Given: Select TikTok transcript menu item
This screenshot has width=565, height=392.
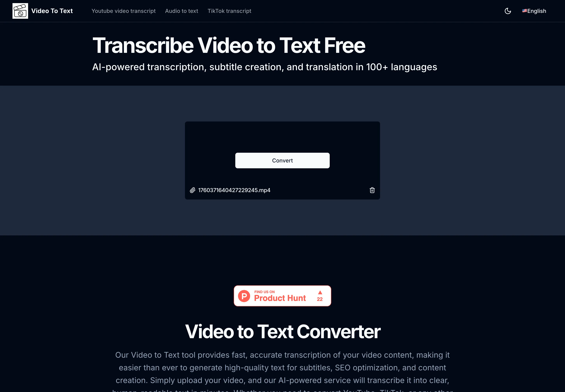Looking at the screenshot, I should 229,11.
